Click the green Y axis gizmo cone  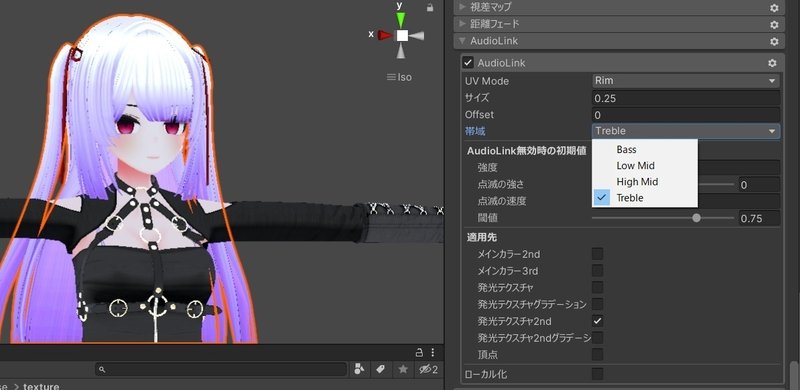(401, 19)
